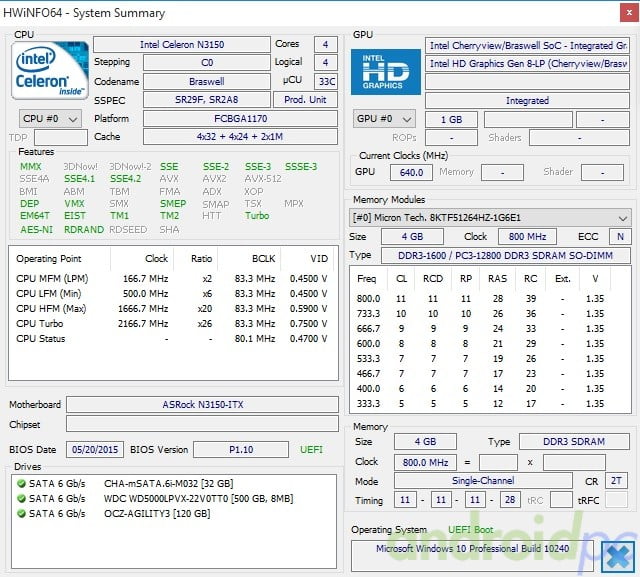Click the empty TDP field
The width and height of the screenshot is (640, 577).
pos(61,138)
